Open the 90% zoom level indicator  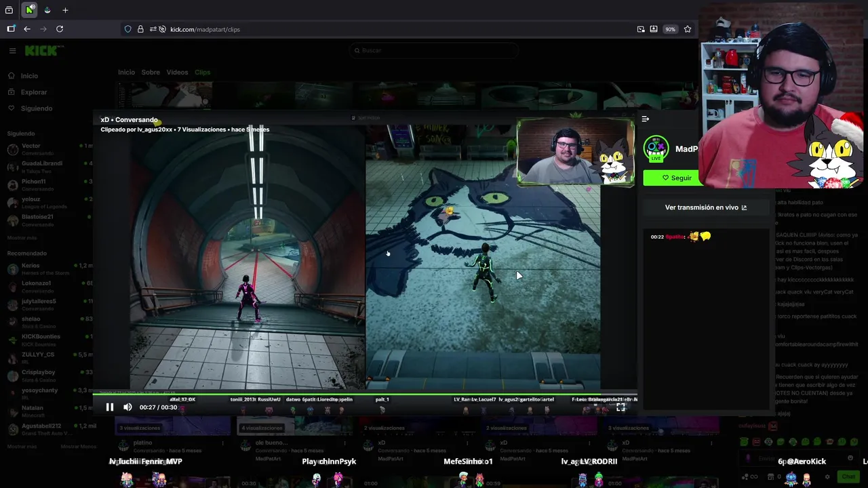(x=670, y=29)
